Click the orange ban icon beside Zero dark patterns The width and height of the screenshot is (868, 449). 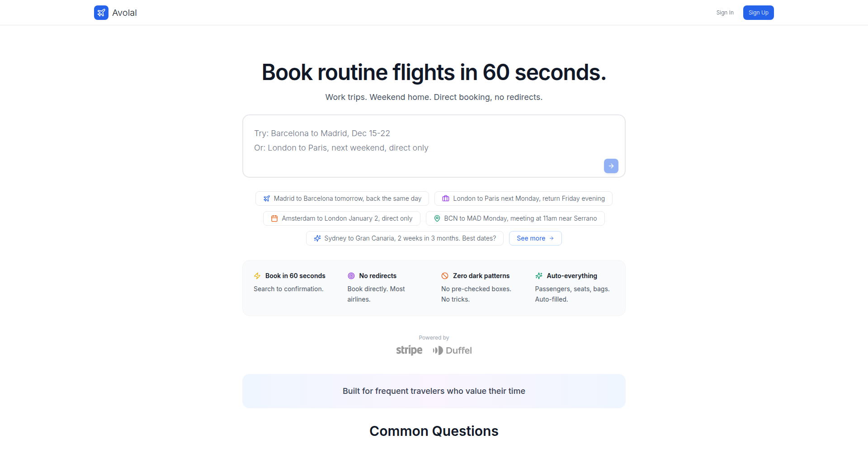(x=445, y=276)
